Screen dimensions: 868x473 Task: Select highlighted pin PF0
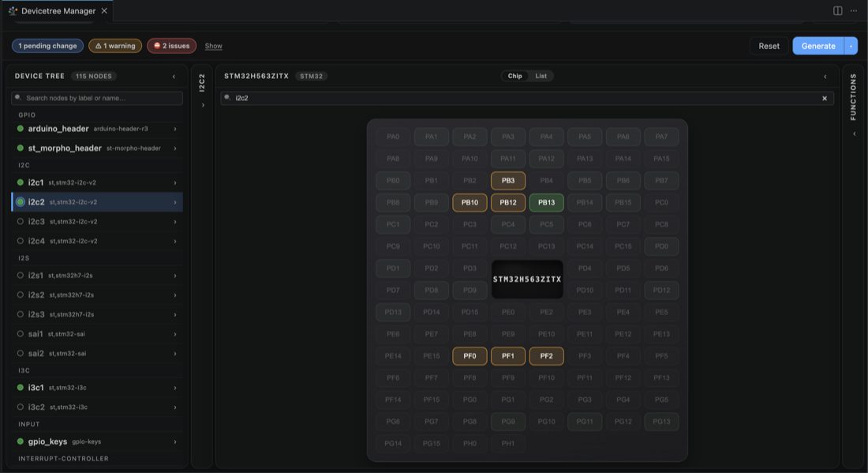470,356
